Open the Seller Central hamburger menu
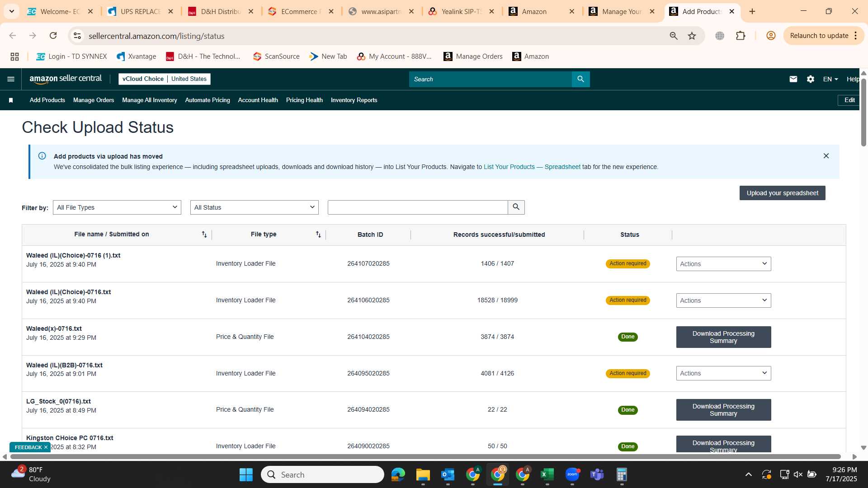868x488 pixels. 11,79
